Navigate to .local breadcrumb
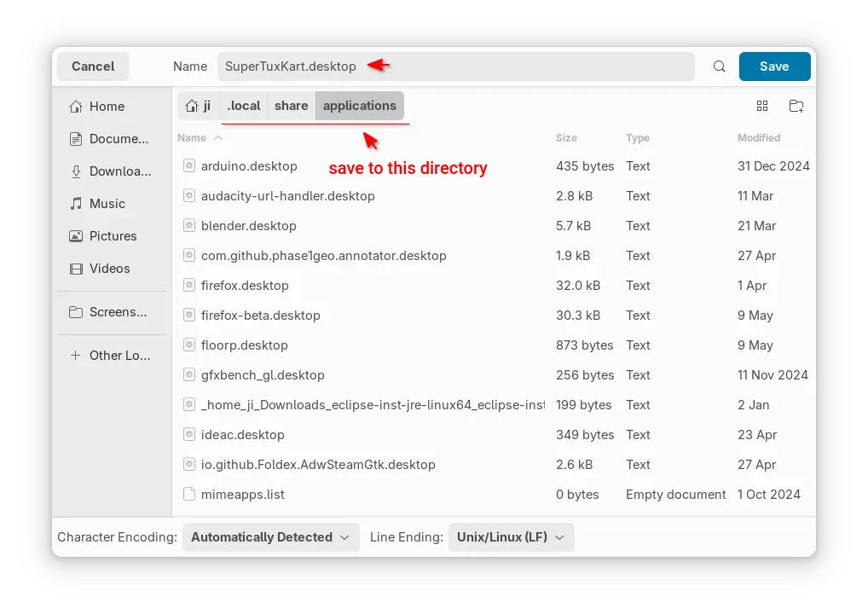The height and width of the screenshot is (614, 868). [x=244, y=106]
